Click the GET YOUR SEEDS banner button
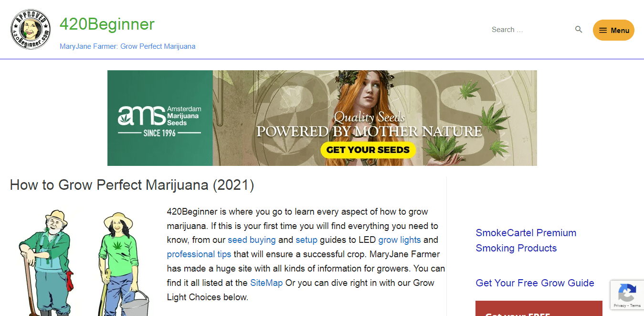Viewport: 644px width, 316px height. tap(368, 150)
